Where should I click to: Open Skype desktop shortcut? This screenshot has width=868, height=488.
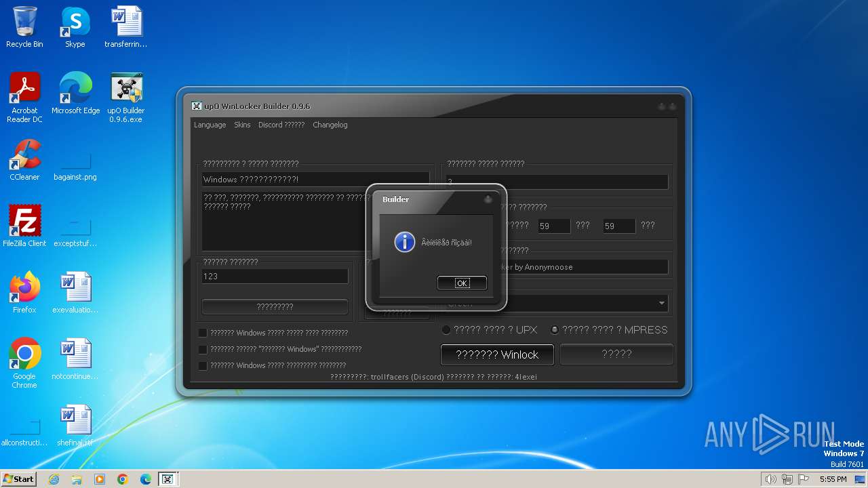75,28
